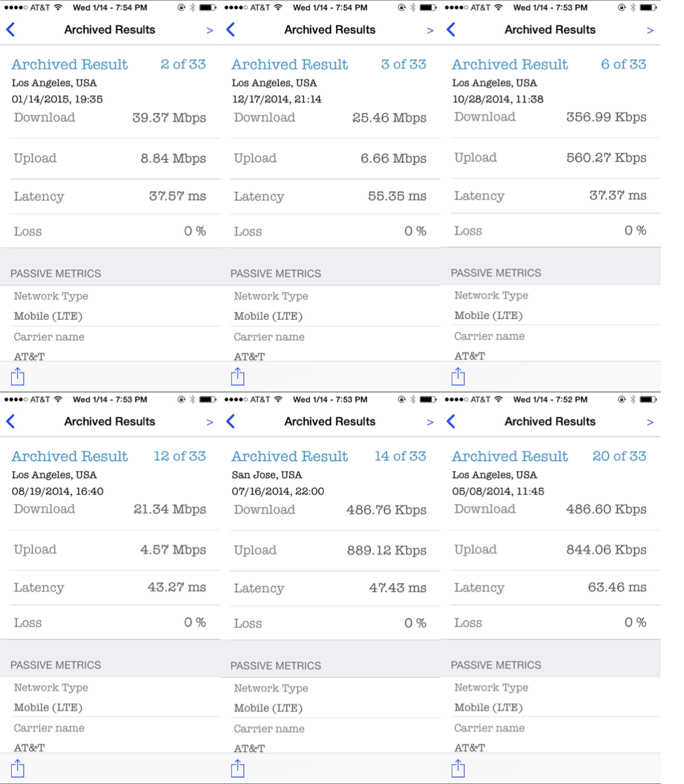Advance to next result from 20 of 33
This screenshot has height=784, width=684.
point(650,422)
